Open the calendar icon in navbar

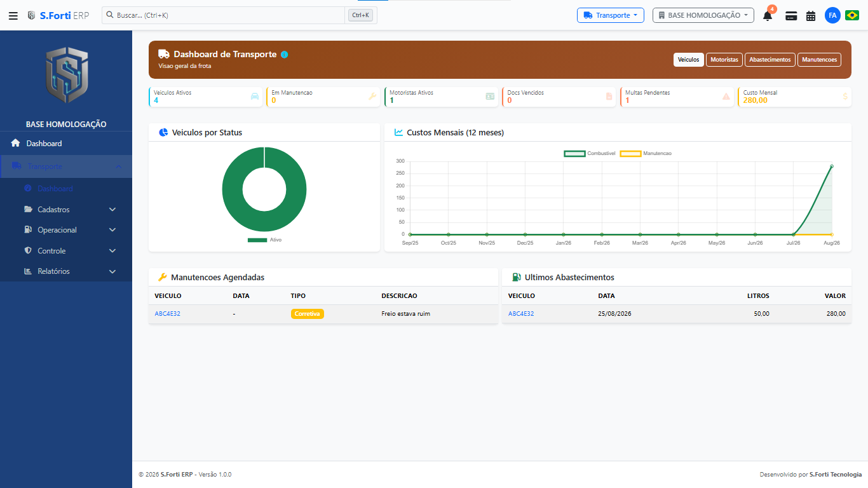(811, 16)
